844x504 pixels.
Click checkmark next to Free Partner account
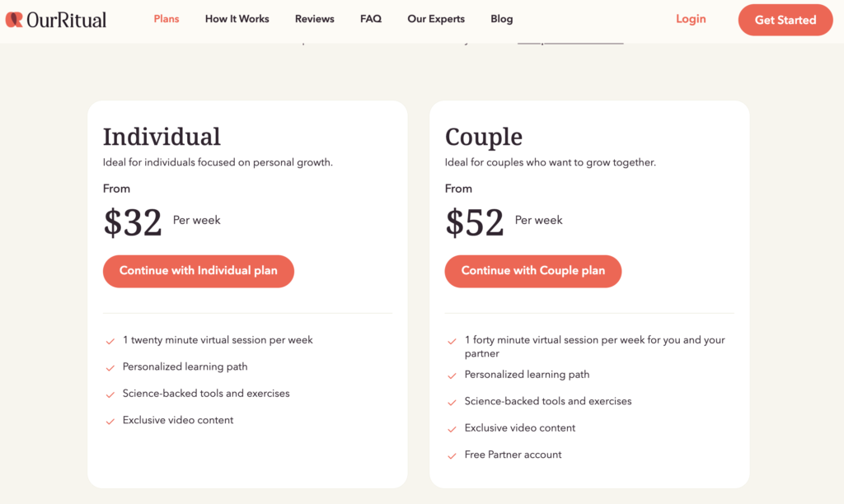tap(452, 456)
